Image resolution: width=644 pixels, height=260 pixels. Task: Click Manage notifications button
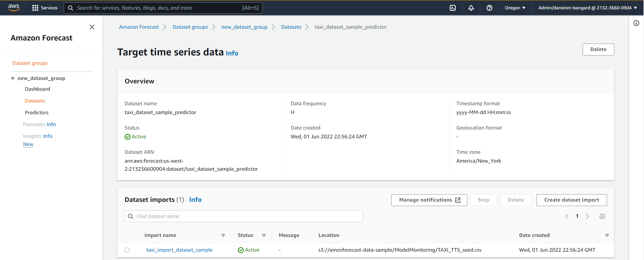tap(429, 200)
